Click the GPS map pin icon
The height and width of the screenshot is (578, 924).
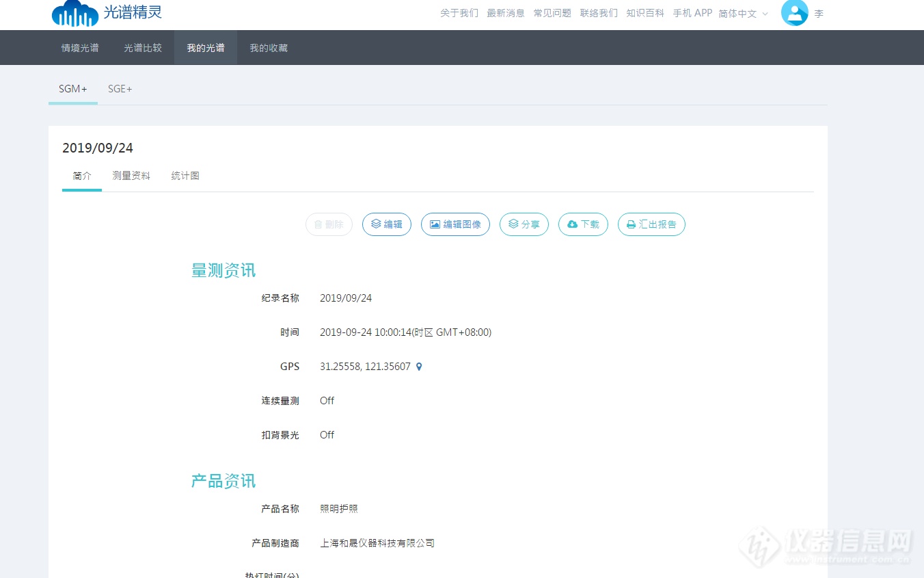[x=419, y=367]
